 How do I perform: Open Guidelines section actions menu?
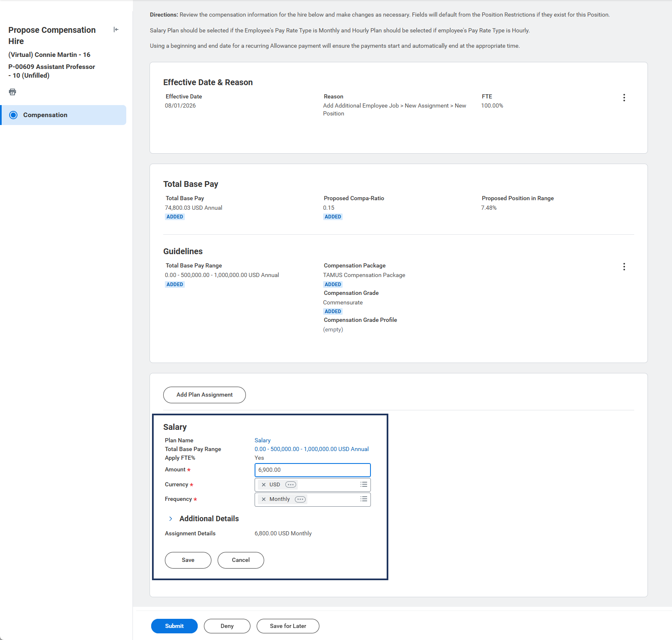coord(624,267)
